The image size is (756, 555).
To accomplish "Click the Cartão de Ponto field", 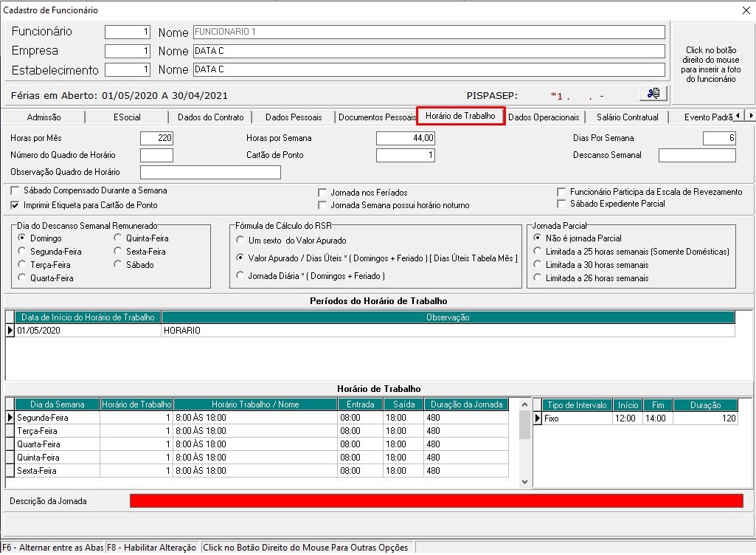I will tap(406, 155).
